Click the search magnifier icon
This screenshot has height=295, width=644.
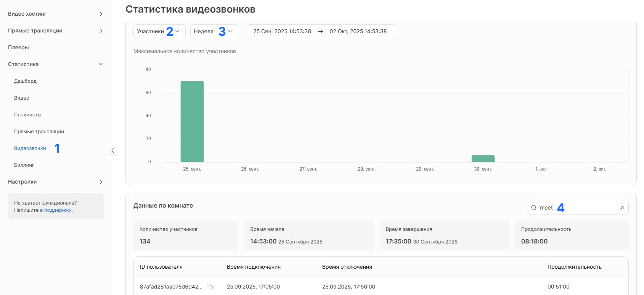coord(534,208)
